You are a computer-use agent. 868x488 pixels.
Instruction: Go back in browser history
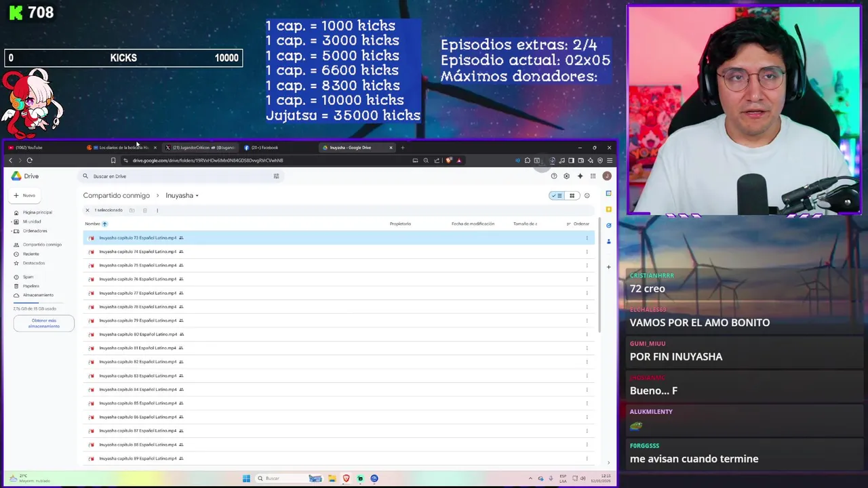tap(10, 161)
